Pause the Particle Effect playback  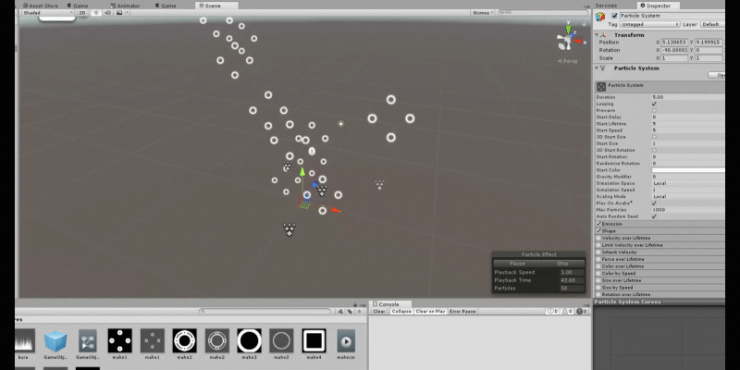(517, 264)
